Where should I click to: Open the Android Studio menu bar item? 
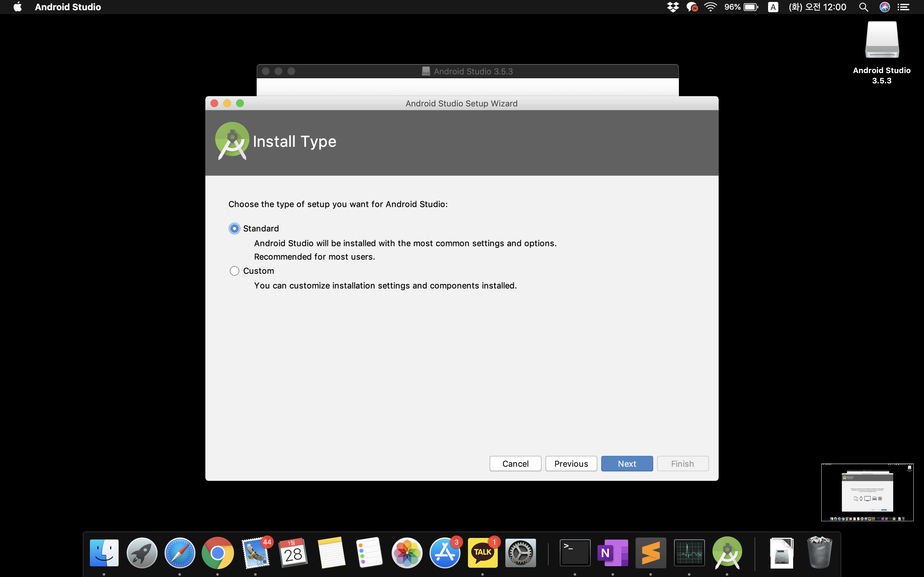click(68, 7)
